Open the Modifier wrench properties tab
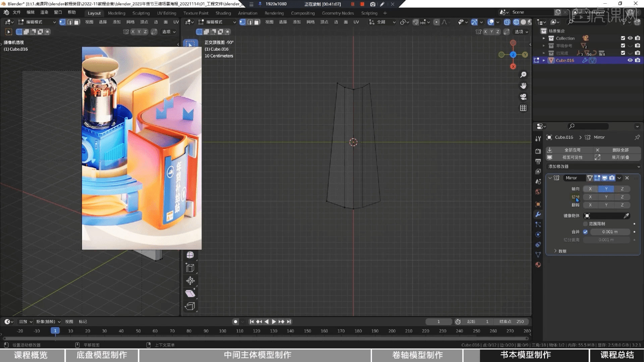The image size is (644, 362). tap(538, 215)
